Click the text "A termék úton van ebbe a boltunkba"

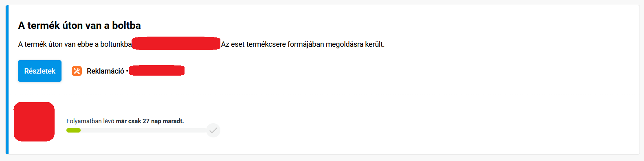(75, 44)
